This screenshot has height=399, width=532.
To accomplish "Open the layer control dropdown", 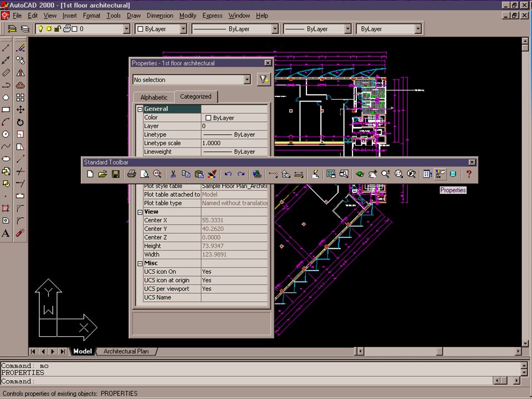I will click(126, 29).
